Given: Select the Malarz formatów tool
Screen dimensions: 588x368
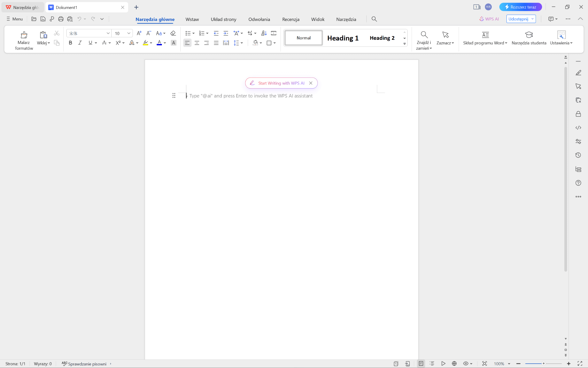Looking at the screenshot, I should tap(24, 39).
